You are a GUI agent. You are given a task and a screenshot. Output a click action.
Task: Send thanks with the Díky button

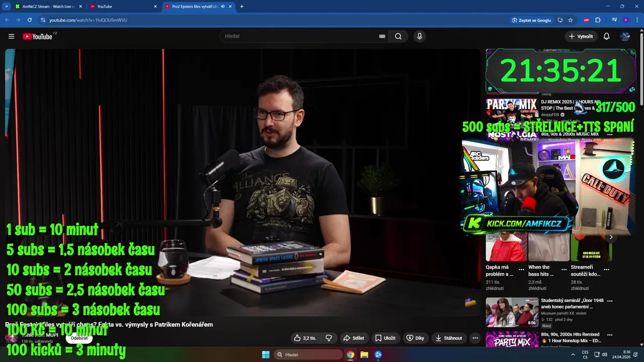tap(416, 338)
